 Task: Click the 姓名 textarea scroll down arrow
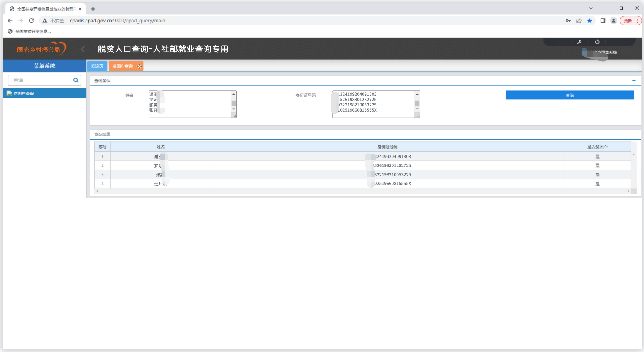pos(233,109)
